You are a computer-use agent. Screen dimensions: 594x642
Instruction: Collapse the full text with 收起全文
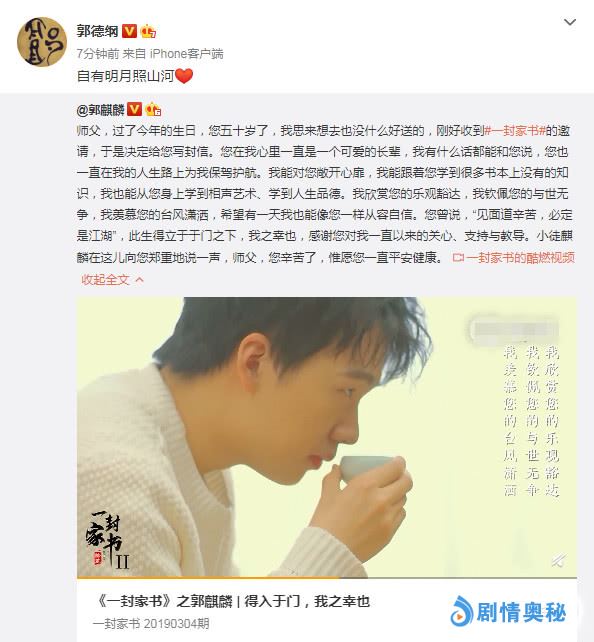coord(106,280)
